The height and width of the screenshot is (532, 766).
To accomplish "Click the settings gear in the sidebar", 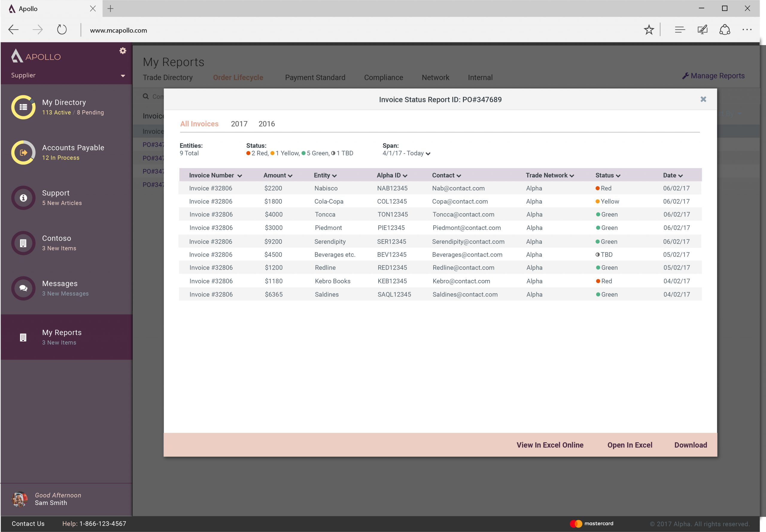I will (123, 51).
